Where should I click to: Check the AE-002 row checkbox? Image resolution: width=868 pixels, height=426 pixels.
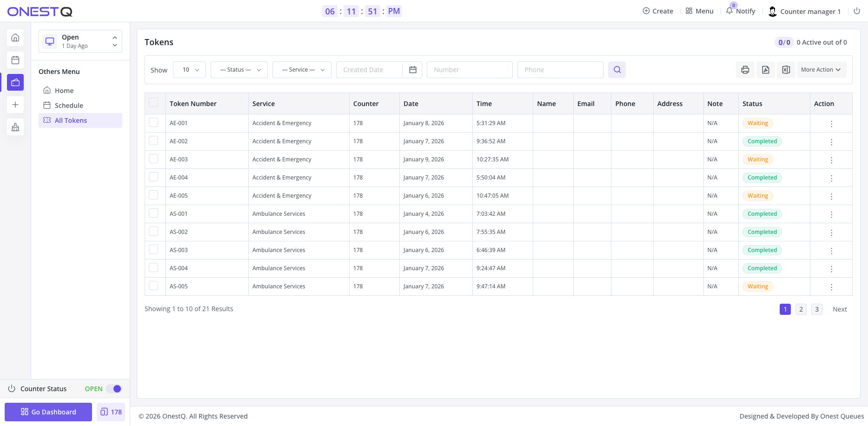[x=153, y=140]
